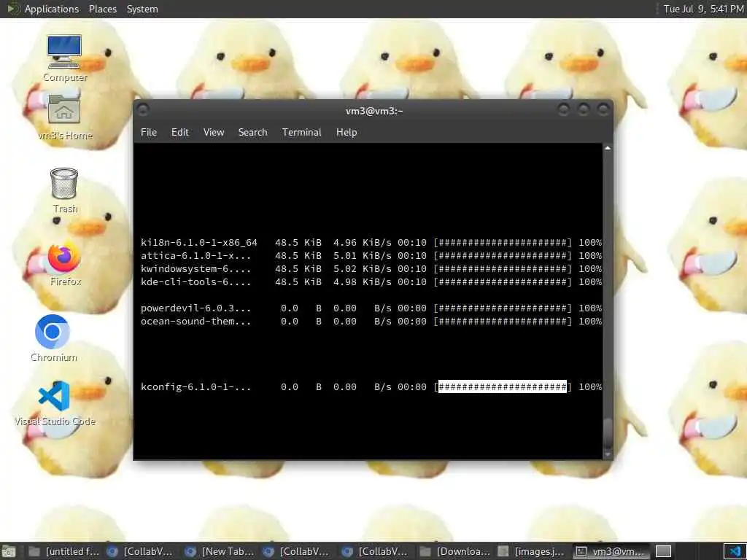Click the ki18n-6.1.0-1-x86_64 progress bar
This screenshot has width=747, height=560.
(x=503, y=242)
